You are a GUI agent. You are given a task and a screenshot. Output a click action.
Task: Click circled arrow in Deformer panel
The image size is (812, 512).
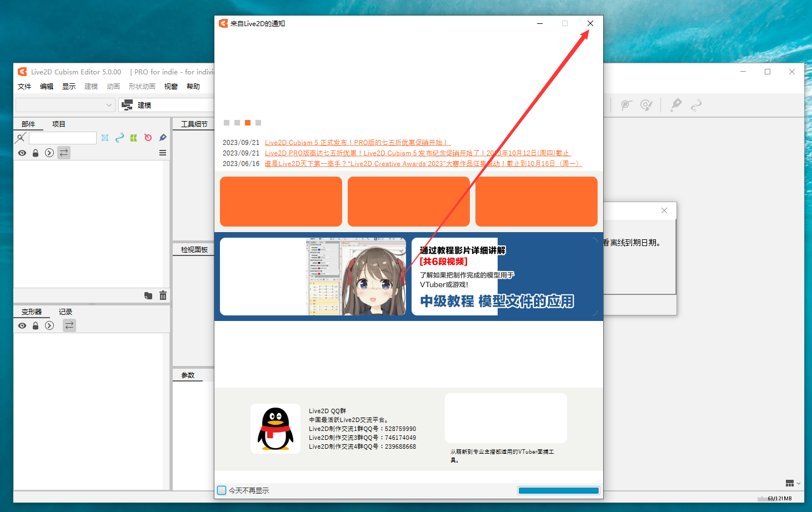(49, 325)
